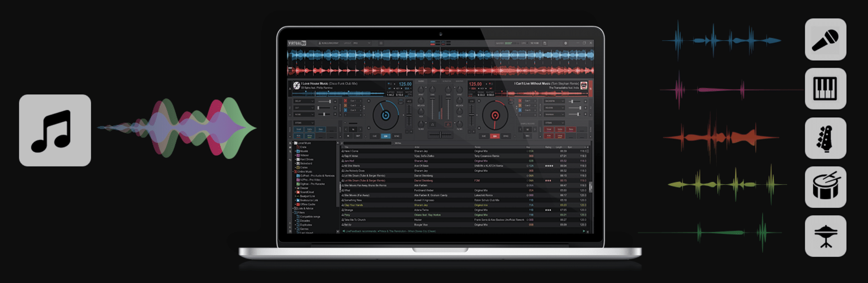Toggle SYNC on the left deck
868x283 pixels.
tap(397, 136)
